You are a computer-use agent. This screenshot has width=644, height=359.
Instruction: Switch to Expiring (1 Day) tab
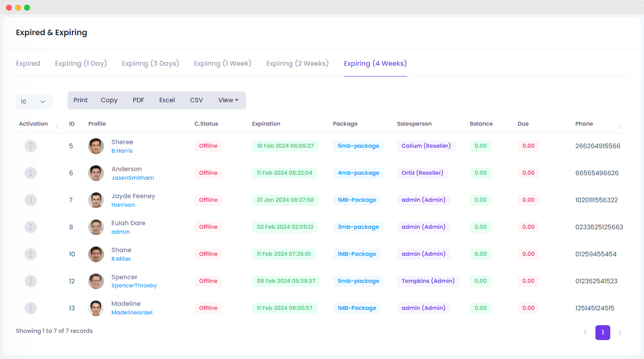click(x=81, y=64)
